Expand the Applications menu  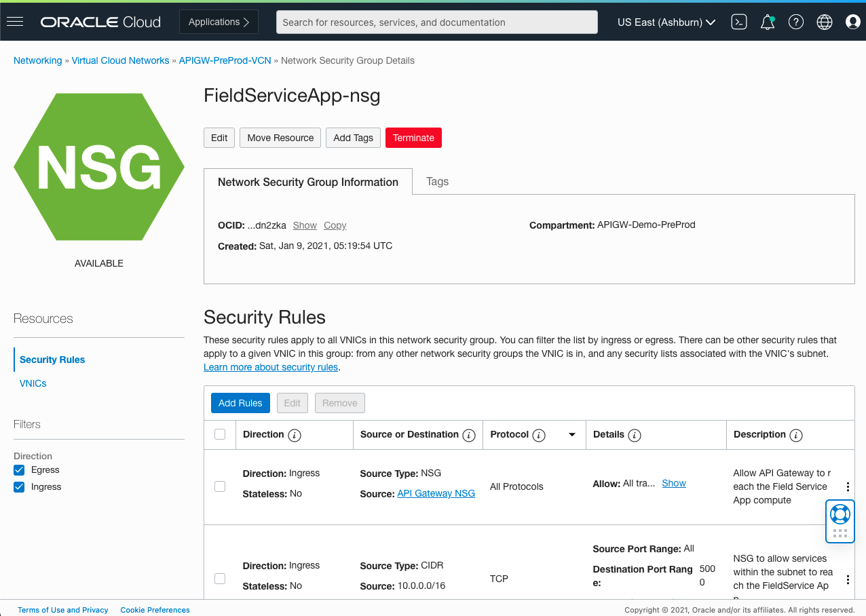(x=219, y=21)
